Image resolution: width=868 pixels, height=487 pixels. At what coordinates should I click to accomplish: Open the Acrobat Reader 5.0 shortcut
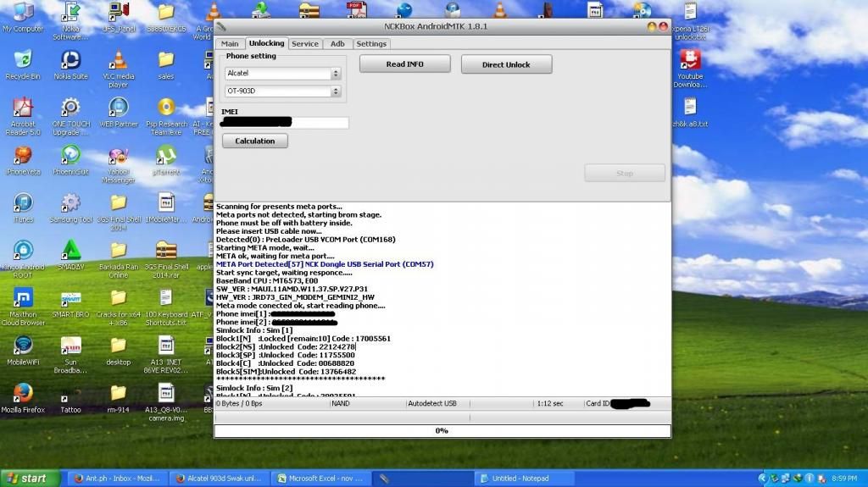[x=23, y=108]
